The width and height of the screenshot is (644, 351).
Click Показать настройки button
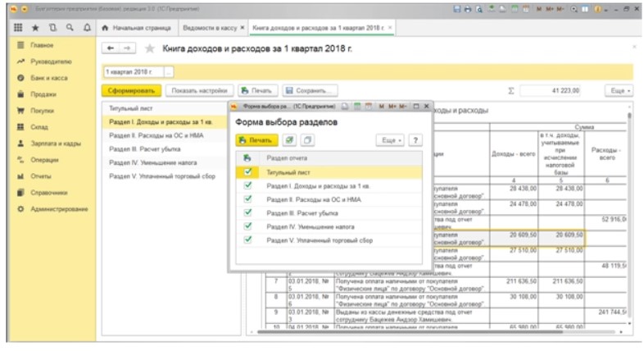tap(199, 90)
